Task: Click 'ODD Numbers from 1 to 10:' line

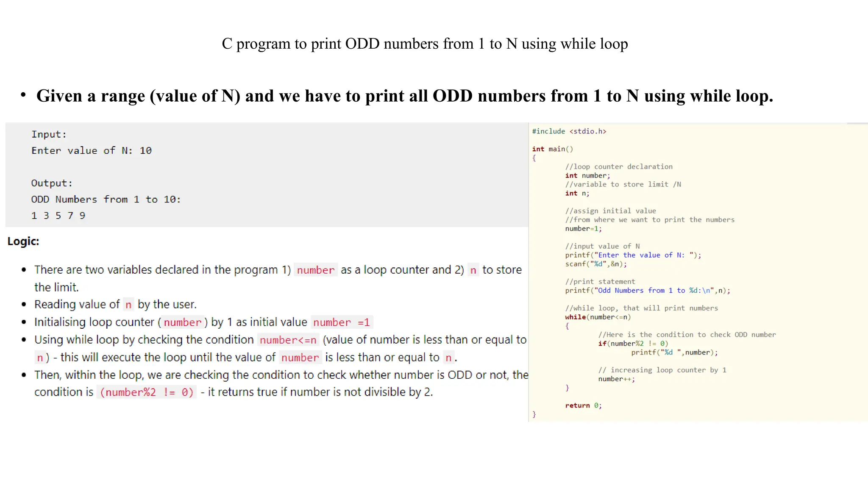Action: coord(106,200)
